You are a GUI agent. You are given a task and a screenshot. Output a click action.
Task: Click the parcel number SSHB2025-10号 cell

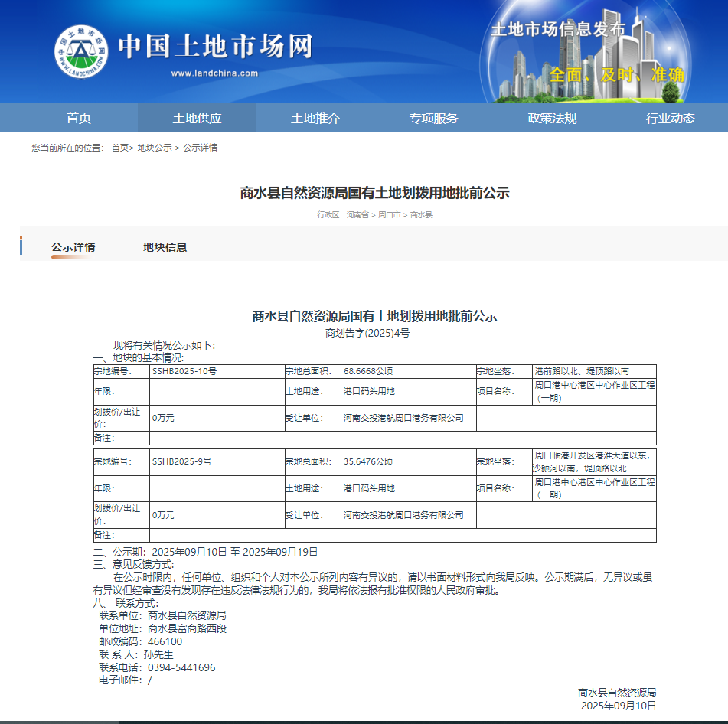coord(184,371)
